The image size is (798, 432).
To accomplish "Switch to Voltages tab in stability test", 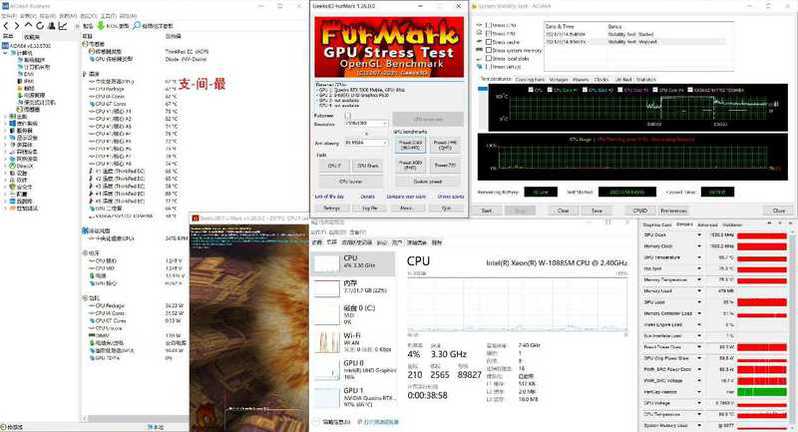I will 558,79.
